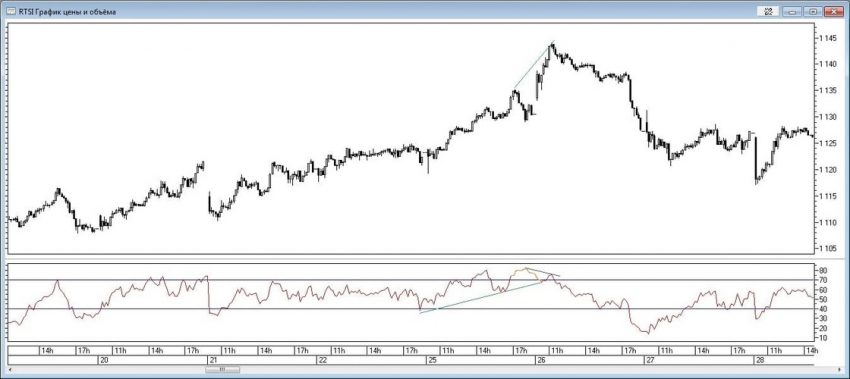Open the RTSI window system menu icon

click(10, 11)
